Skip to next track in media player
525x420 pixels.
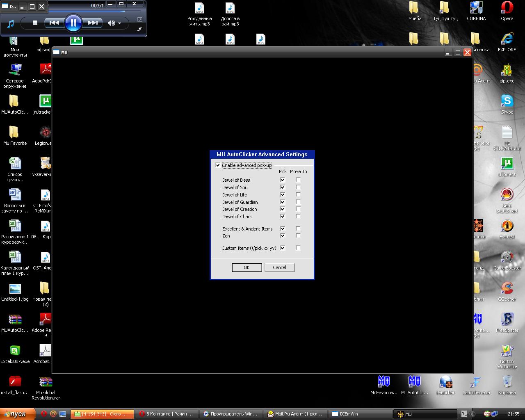click(x=93, y=23)
